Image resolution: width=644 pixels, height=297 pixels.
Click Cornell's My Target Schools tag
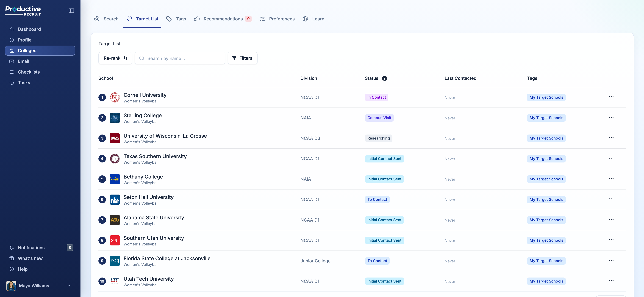(546, 97)
